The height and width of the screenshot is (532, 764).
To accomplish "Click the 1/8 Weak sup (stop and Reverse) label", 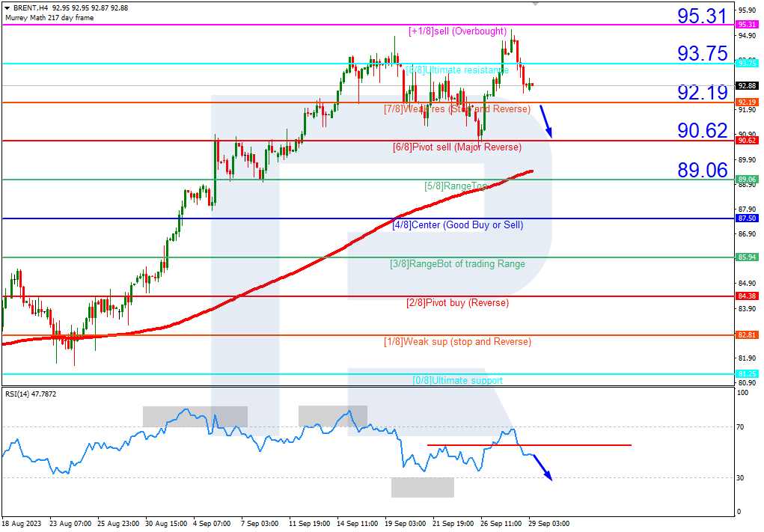I will click(x=457, y=341).
